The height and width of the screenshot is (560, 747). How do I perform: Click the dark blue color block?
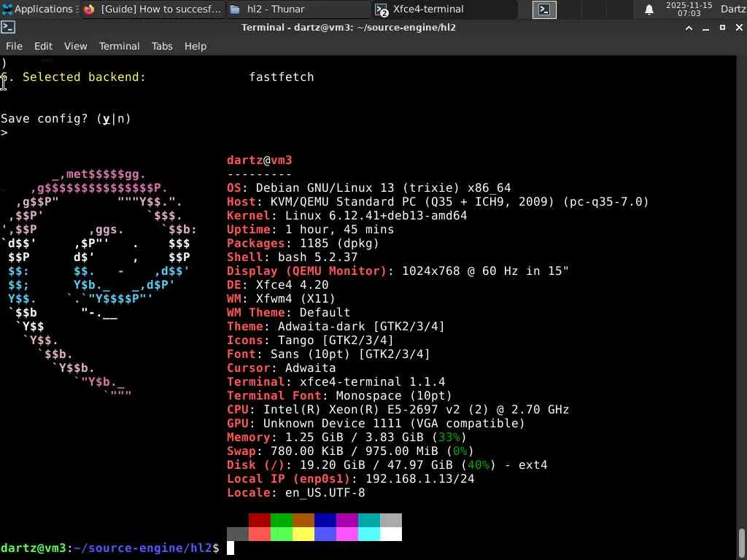(x=325, y=520)
